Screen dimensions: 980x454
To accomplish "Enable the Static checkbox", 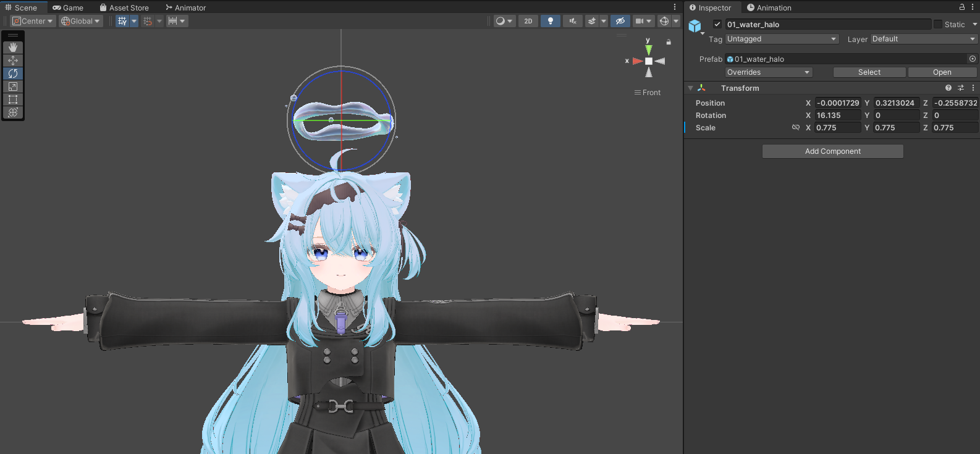I will tap(938, 25).
